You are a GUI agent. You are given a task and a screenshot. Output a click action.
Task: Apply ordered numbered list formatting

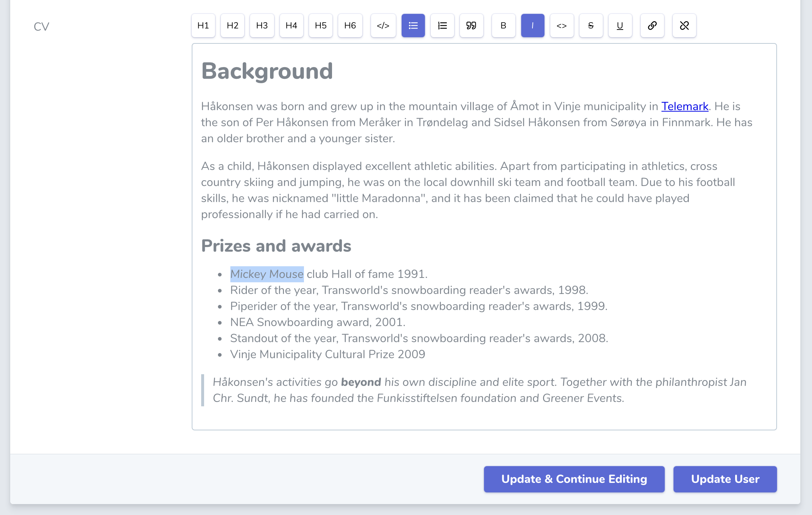pyautogui.click(x=442, y=26)
